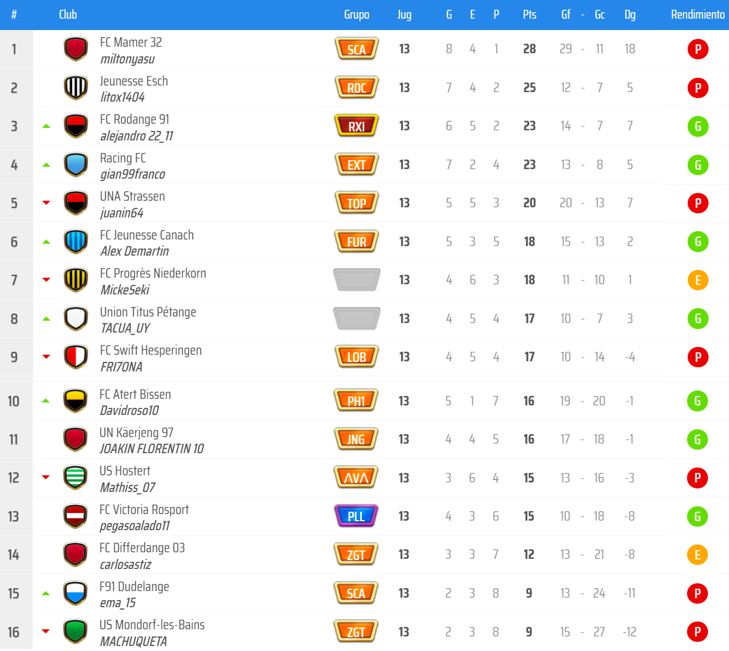
Task: Click the green up arrow beside Union Titus Pétange
Action: click(46, 319)
